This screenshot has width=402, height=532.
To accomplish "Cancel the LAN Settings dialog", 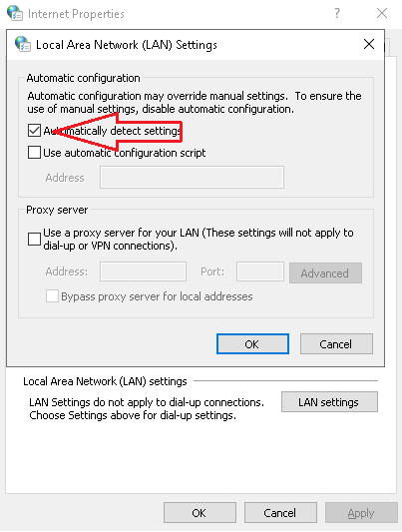I will (x=336, y=344).
